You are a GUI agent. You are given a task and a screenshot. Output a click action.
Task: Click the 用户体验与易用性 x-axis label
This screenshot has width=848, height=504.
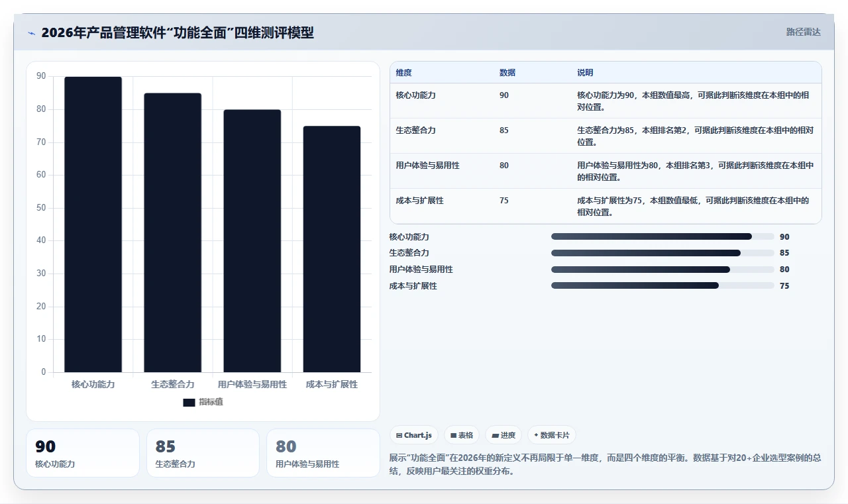(x=252, y=384)
